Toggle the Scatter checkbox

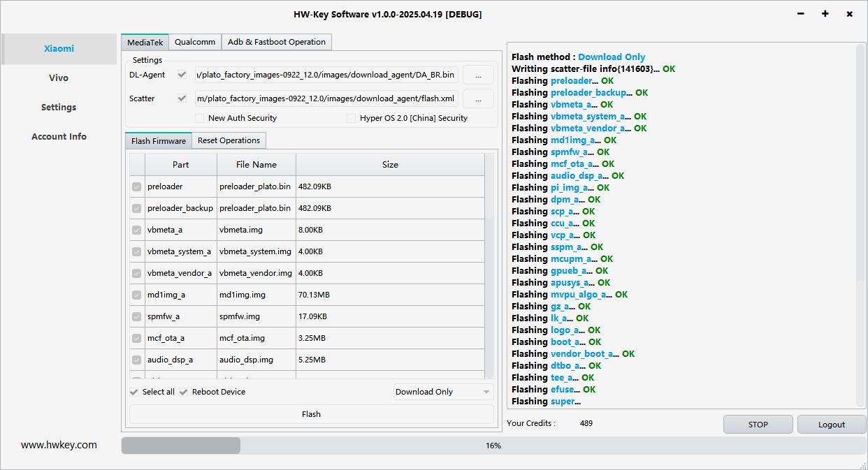(182, 98)
